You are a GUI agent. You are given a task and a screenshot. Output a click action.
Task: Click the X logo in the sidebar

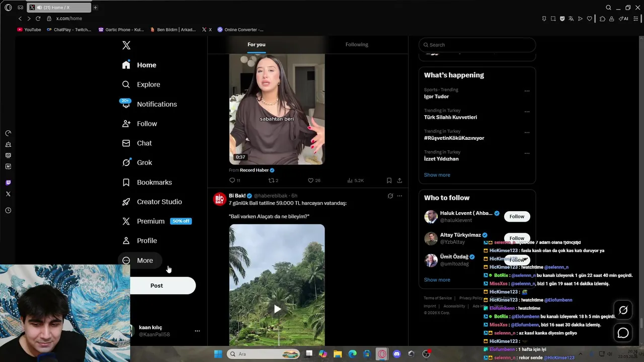126,45
